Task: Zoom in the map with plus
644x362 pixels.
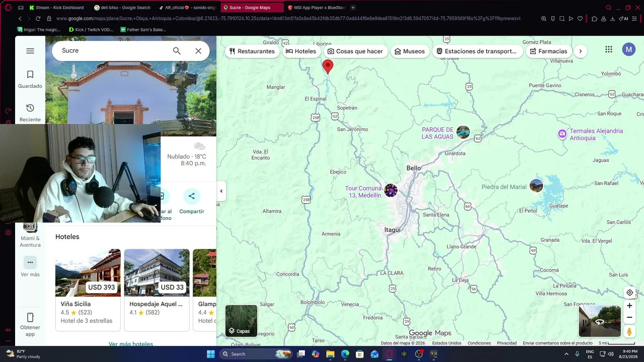Action: [629, 306]
